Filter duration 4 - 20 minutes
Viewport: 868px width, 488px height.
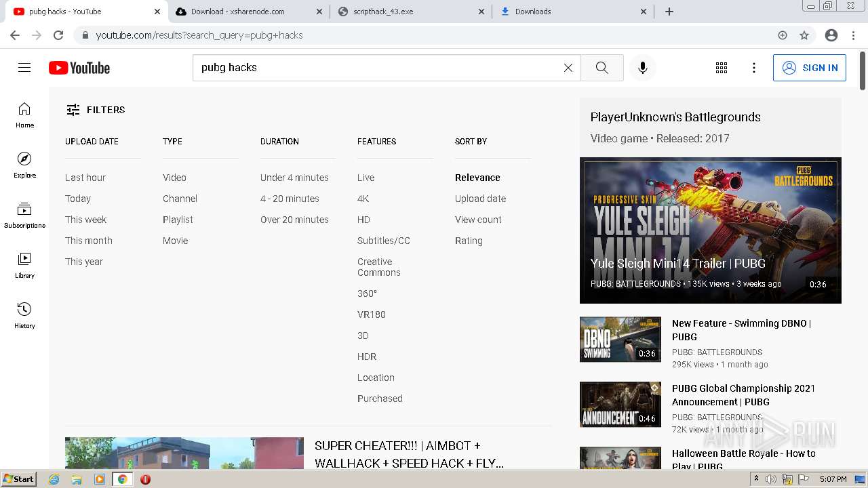pyautogui.click(x=290, y=199)
